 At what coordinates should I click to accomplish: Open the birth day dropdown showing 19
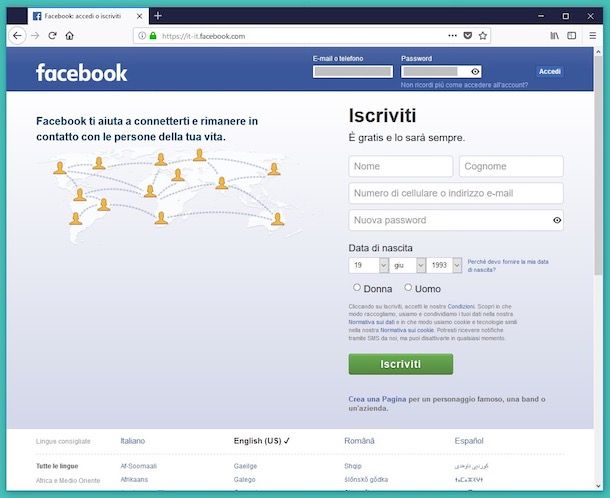[368, 265]
